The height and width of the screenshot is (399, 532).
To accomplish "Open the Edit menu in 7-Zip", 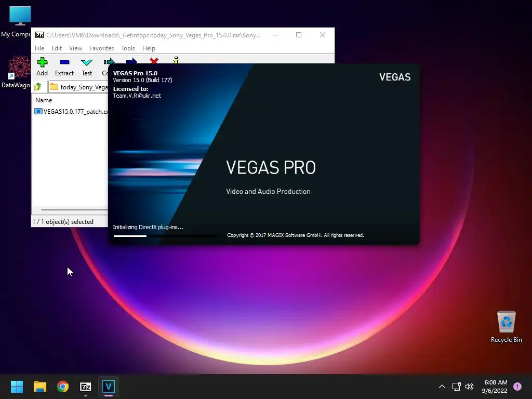I will [56, 48].
